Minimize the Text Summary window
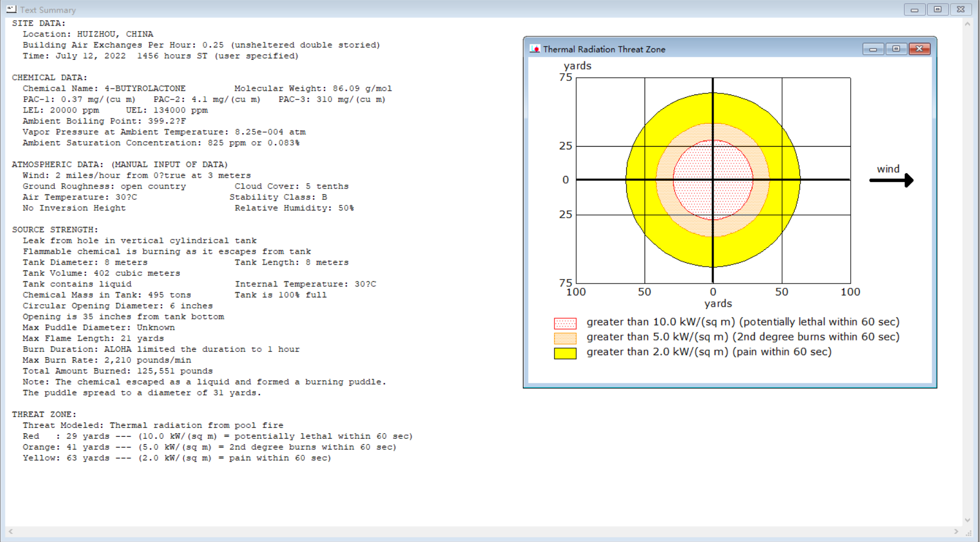The height and width of the screenshot is (542, 980). [915, 10]
